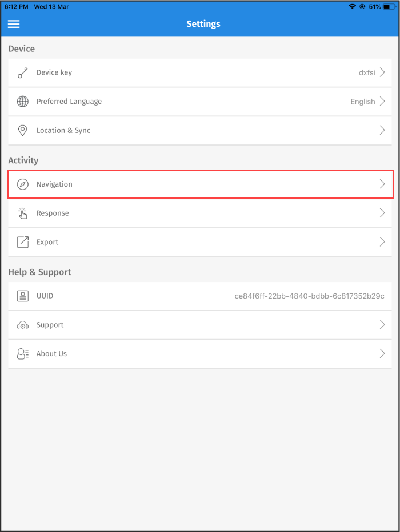Viewport: 400px width, 532px height.
Task: Select the English language value
Action: (362, 101)
